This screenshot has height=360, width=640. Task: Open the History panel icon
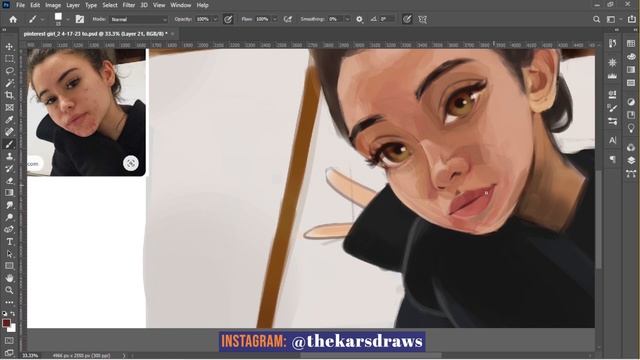[x=612, y=43]
